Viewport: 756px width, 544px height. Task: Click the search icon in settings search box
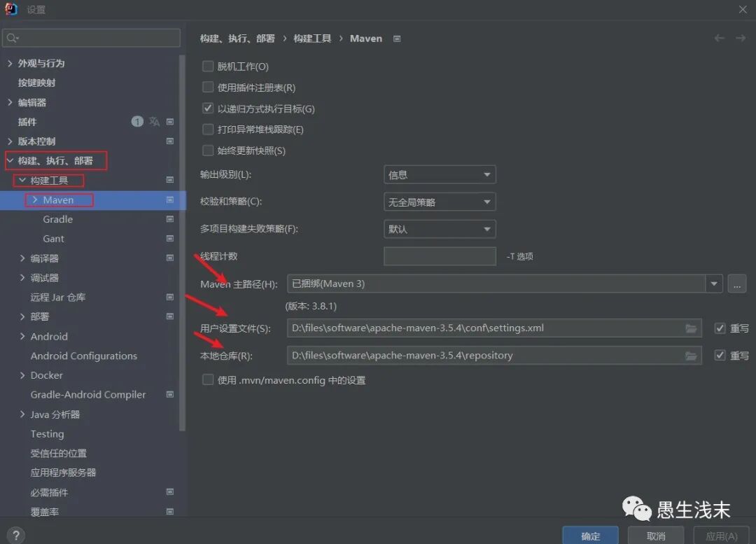pyautogui.click(x=12, y=38)
